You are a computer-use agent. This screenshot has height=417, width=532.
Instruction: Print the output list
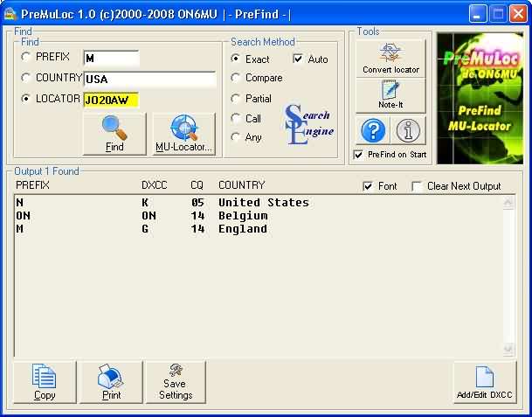point(111,382)
